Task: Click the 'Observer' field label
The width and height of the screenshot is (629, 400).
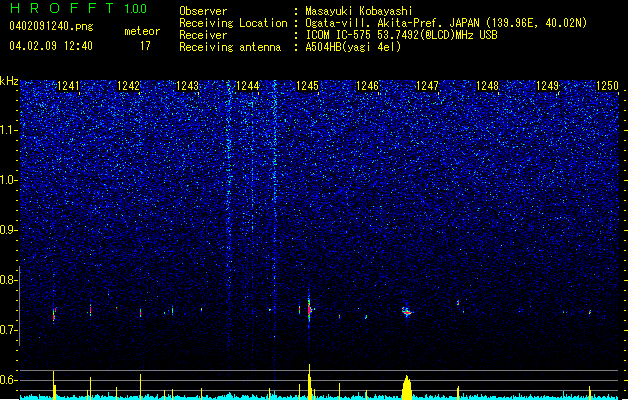Action: click(203, 11)
